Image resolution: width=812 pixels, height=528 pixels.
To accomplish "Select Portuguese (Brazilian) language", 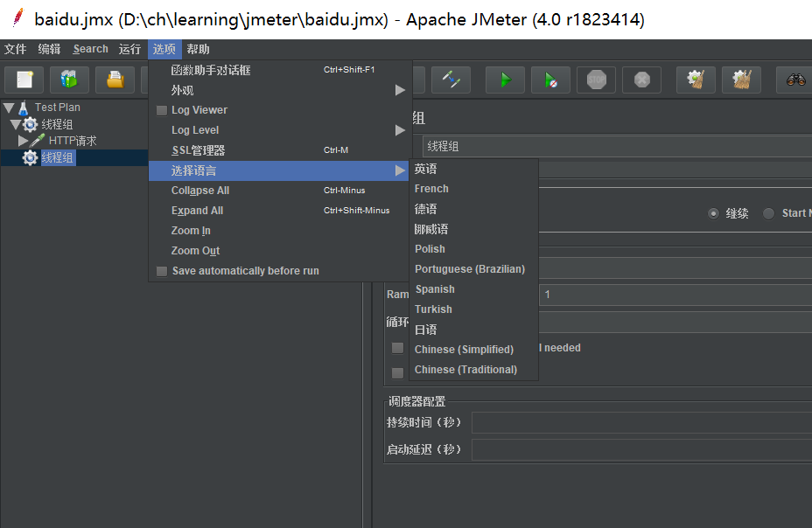I will pyautogui.click(x=474, y=269).
